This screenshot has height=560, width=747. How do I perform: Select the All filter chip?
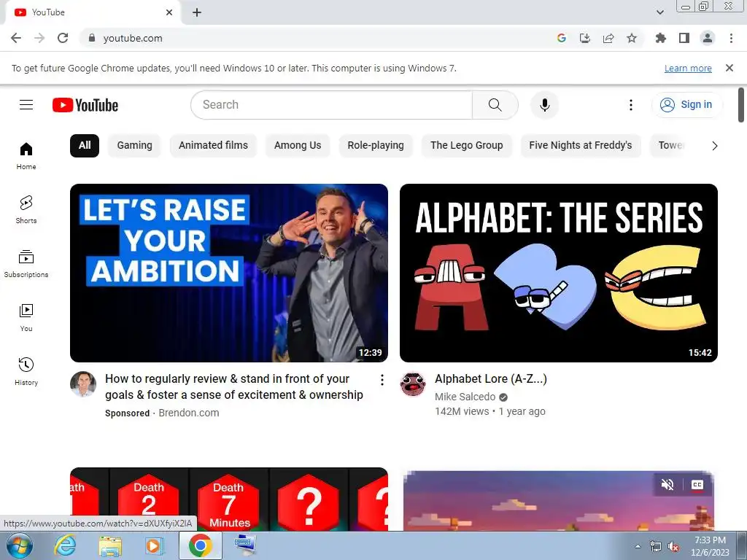click(x=85, y=145)
